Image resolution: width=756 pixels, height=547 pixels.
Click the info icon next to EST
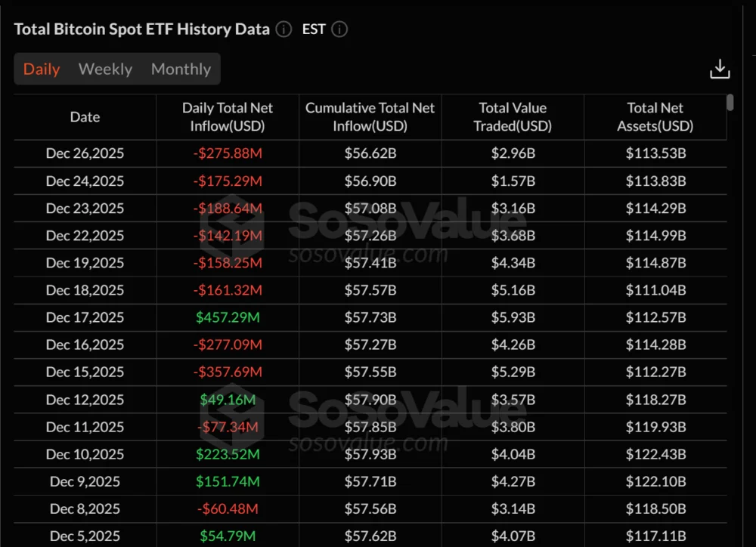tap(339, 29)
